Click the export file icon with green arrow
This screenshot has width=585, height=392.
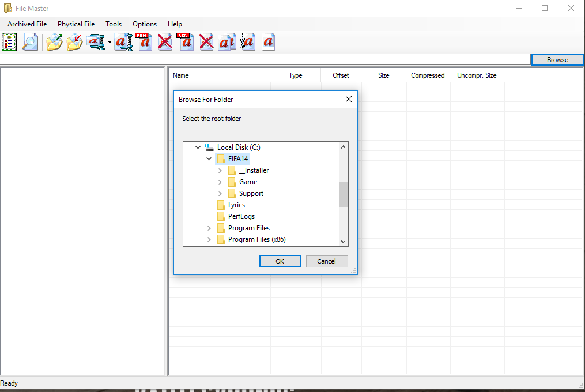(x=54, y=41)
